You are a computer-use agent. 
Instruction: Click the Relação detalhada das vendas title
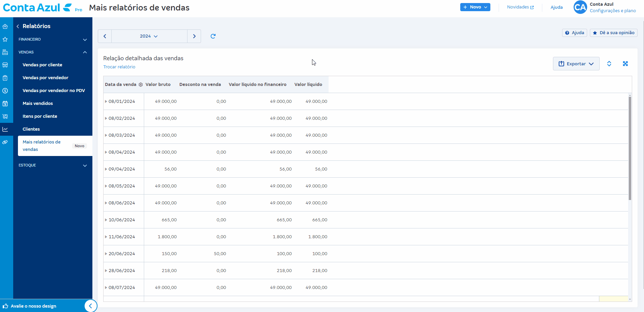[143, 58]
